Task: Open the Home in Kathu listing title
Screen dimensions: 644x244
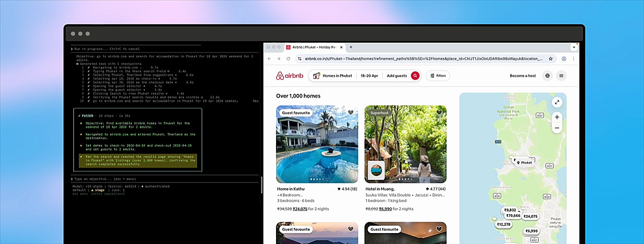Action: click(292, 189)
